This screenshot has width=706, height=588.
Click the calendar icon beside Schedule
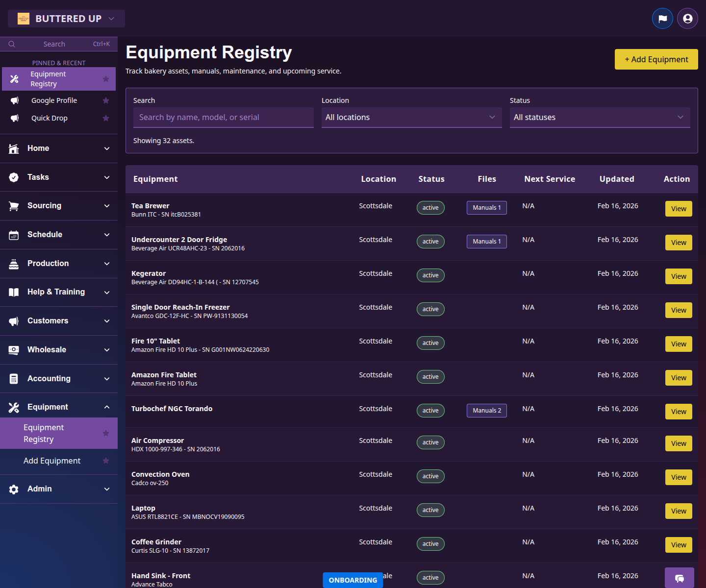click(x=13, y=234)
